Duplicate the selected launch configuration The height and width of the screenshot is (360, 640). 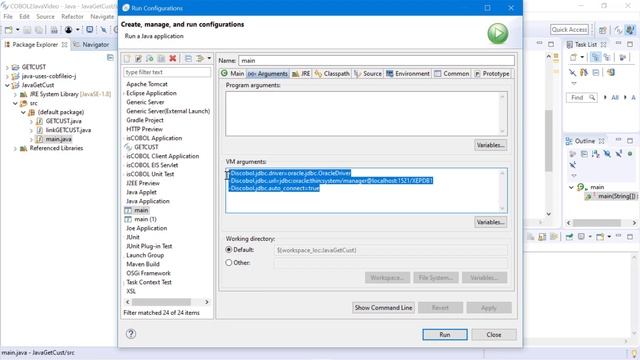(161, 59)
